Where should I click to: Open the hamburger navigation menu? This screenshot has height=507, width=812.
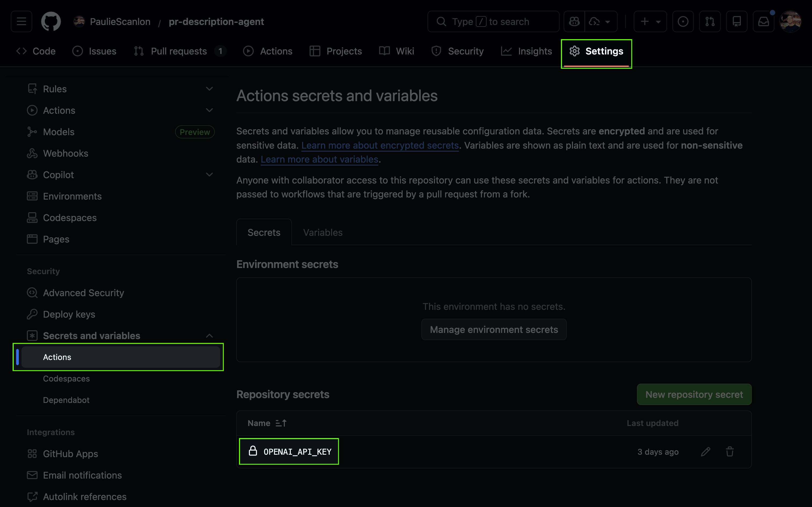click(21, 21)
